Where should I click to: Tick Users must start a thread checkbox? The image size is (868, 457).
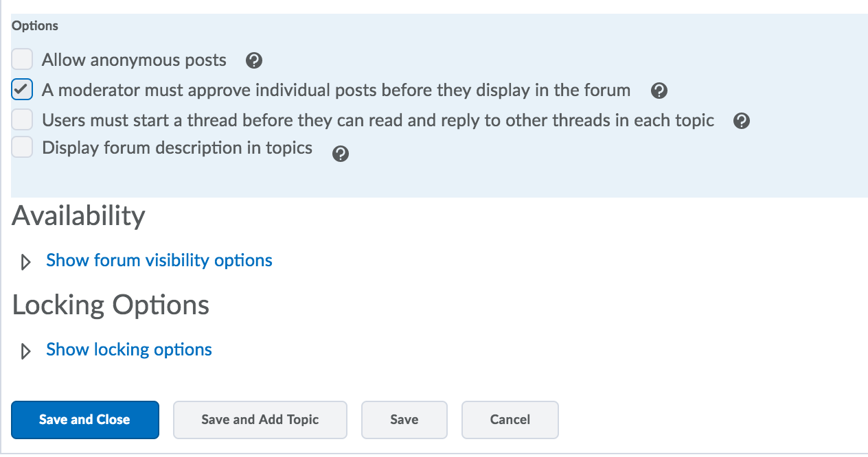coord(23,120)
